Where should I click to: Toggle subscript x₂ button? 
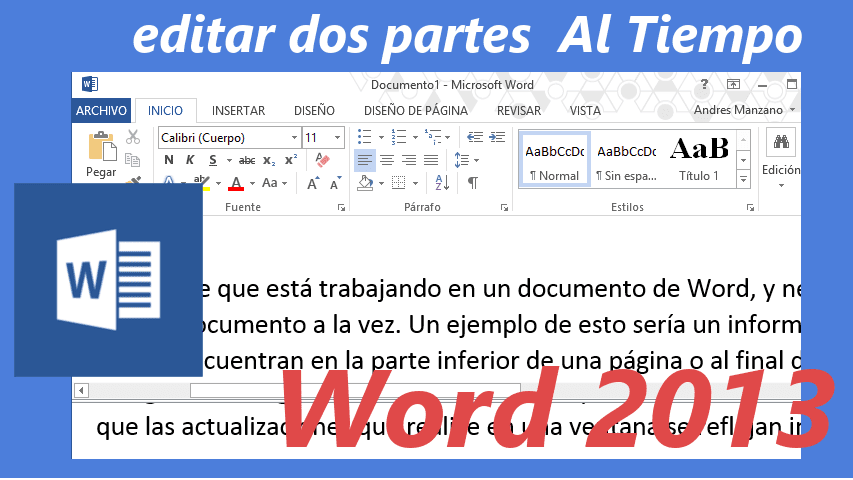point(269,160)
